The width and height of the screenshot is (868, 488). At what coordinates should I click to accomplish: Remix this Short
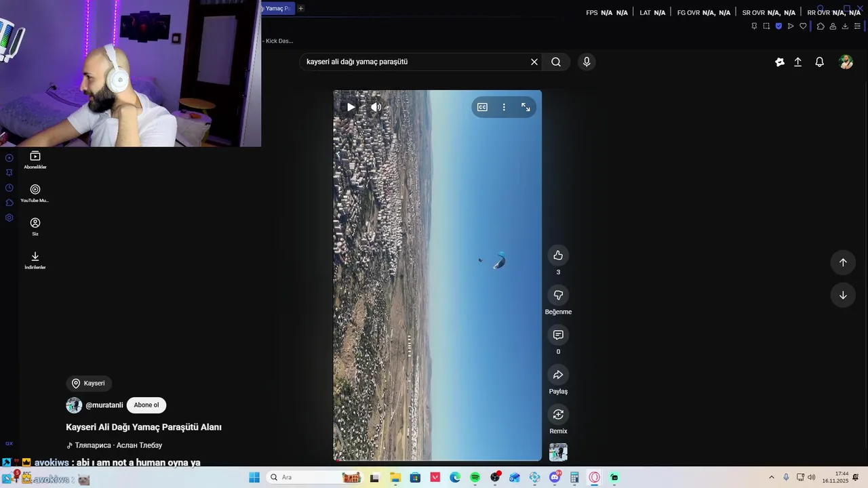tap(558, 415)
